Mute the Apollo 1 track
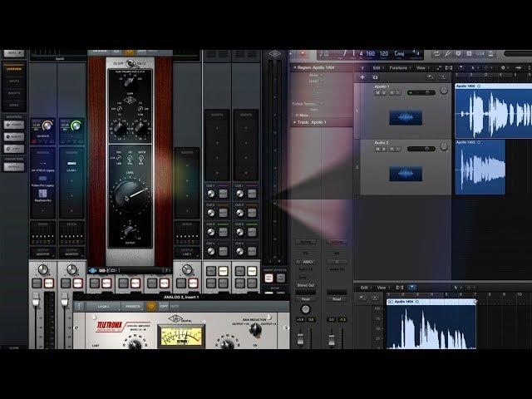 coord(377,93)
